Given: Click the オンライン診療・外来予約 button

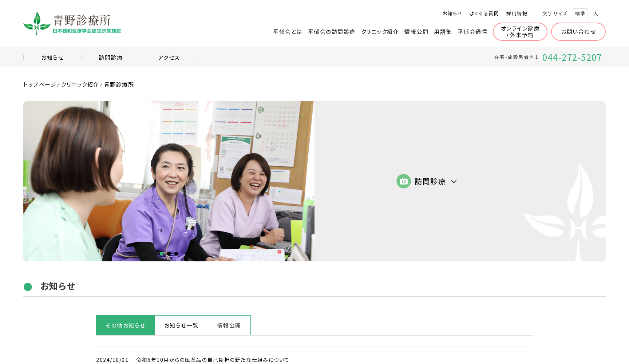Looking at the screenshot, I should click(520, 32).
